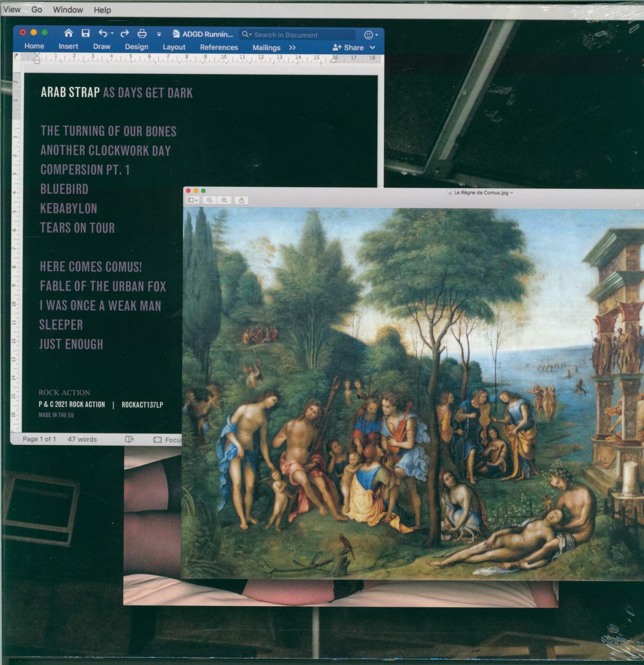The width and height of the screenshot is (644, 665).
Task: Open word count from 47 words
Action: [82, 439]
